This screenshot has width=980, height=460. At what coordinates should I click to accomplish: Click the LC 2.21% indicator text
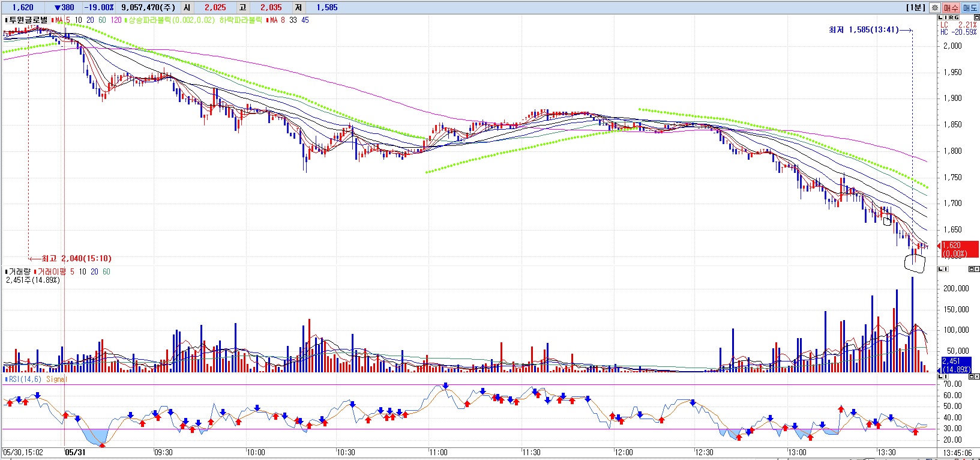958,25
